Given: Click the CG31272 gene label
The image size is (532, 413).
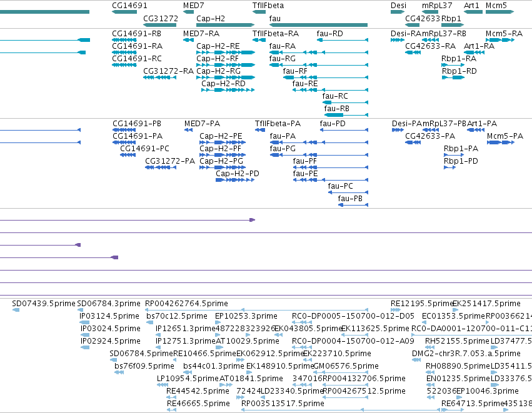Looking at the screenshot, I should pyautogui.click(x=161, y=18).
